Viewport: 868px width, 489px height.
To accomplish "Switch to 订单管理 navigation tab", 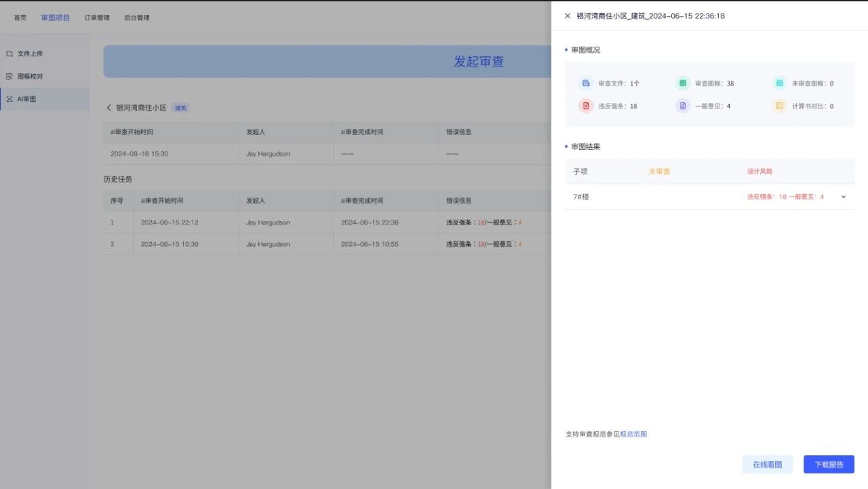I will click(97, 18).
